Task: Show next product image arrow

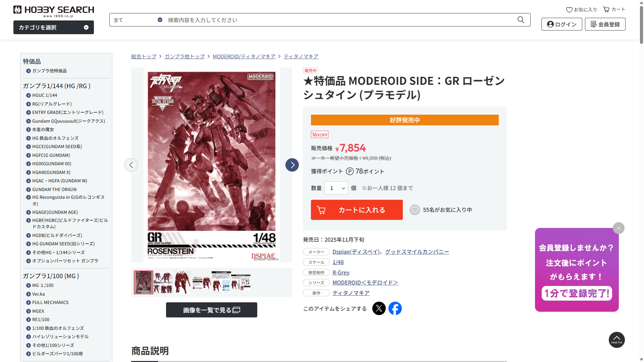Action: point(292,165)
